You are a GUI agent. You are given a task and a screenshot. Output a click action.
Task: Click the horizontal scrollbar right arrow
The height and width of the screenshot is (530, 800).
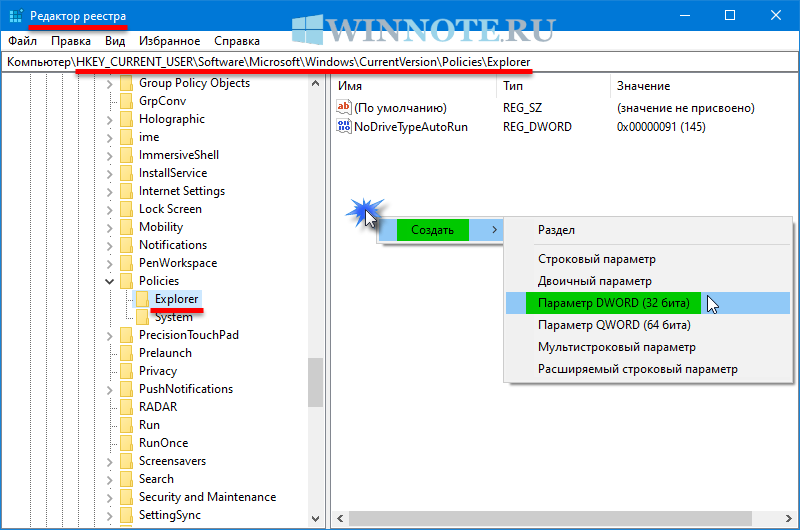(x=788, y=519)
